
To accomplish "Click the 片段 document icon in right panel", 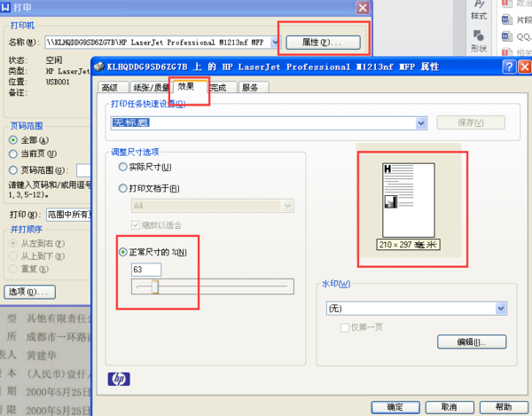I will 507,20.
